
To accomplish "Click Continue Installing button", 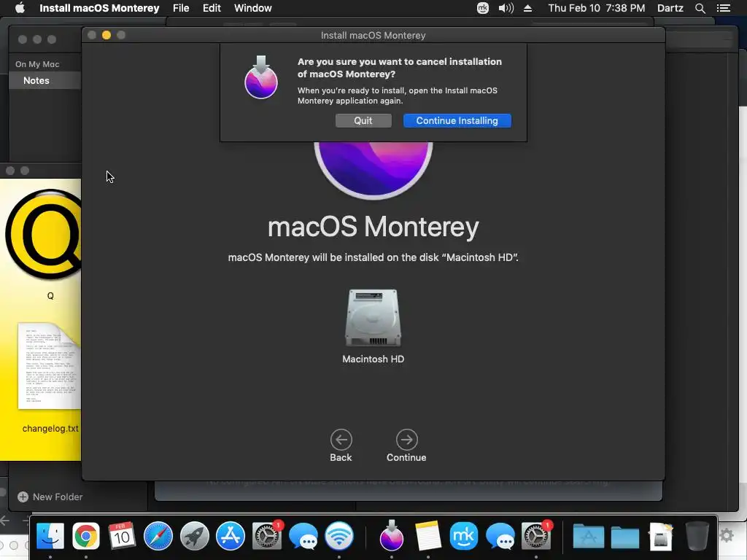I will pyautogui.click(x=457, y=120).
